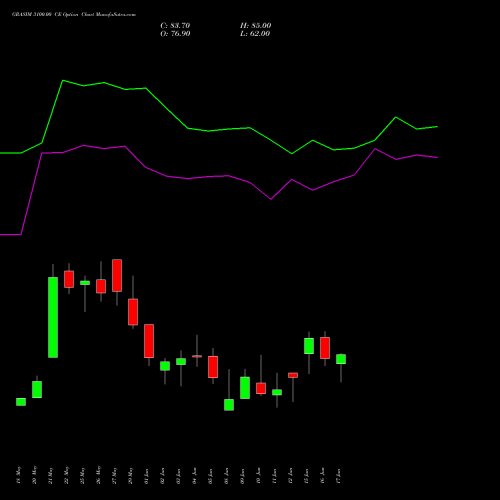The image size is (500, 500).
Task: Click the red 27 May candlestick
Action: click(x=117, y=275)
